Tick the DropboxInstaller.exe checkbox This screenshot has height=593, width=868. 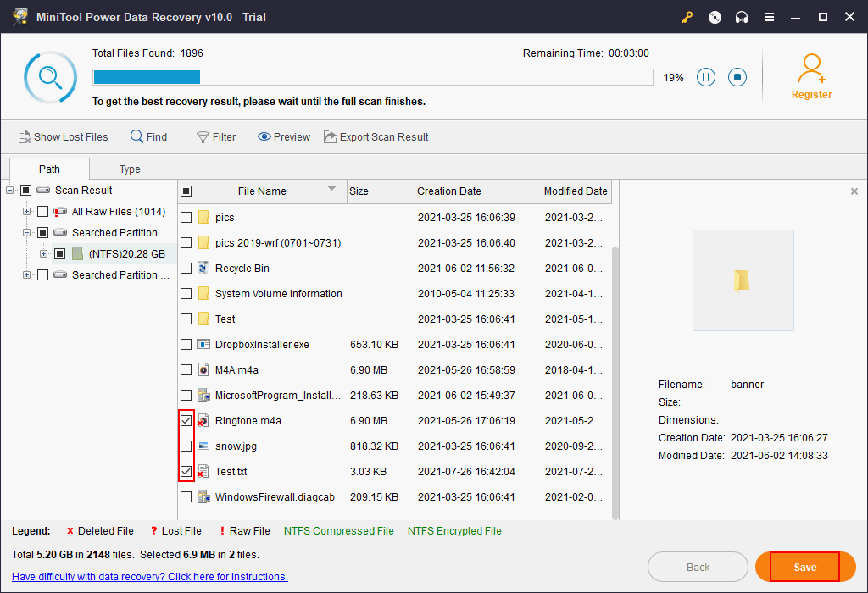(x=186, y=345)
